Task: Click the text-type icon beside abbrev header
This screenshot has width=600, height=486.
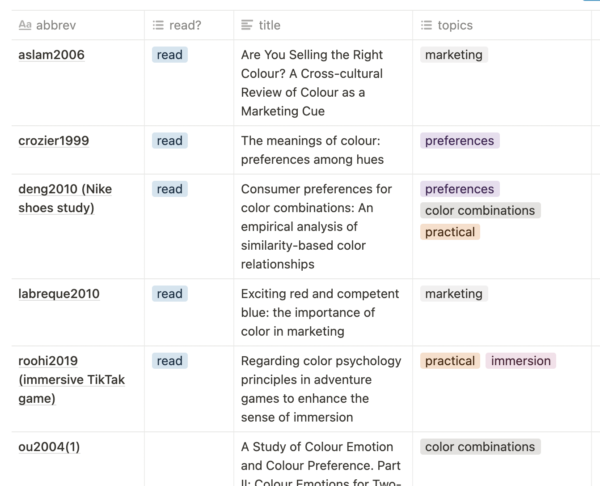Action: click(x=25, y=25)
